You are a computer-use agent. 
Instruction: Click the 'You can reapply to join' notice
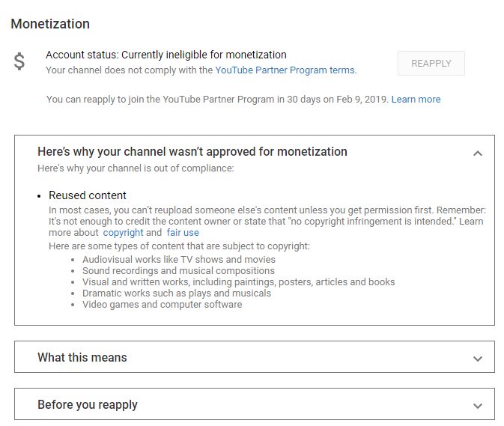(x=218, y=100)
